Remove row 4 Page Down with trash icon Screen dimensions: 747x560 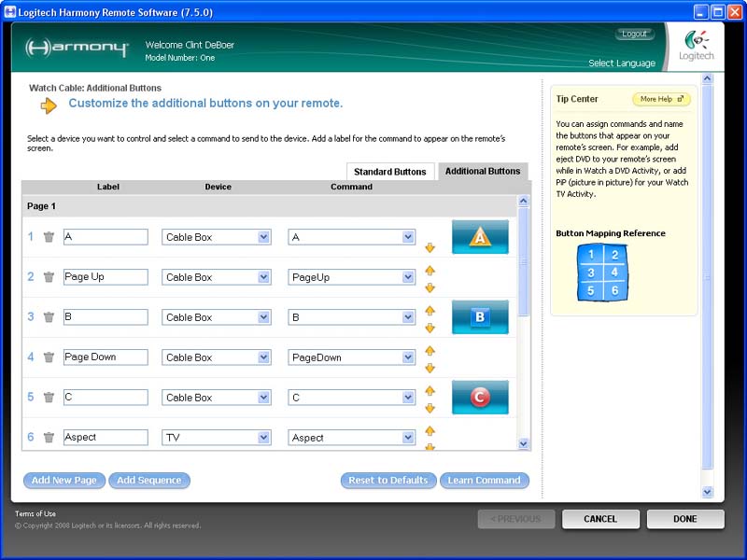[49, 357]
